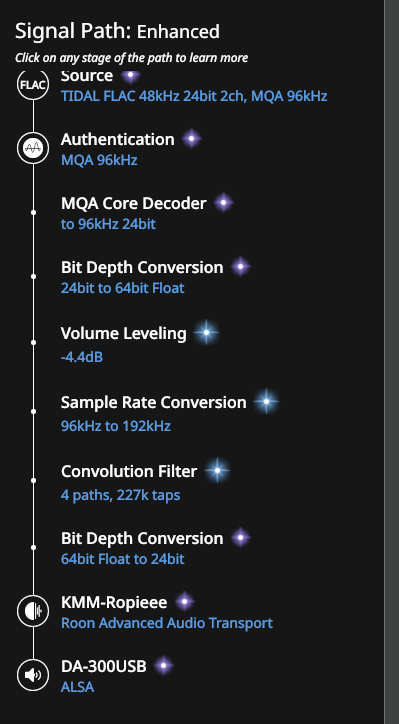Click the Roon Advanced Audio Transport text
Screen dimensions: 399x724
tap(167, 623)
